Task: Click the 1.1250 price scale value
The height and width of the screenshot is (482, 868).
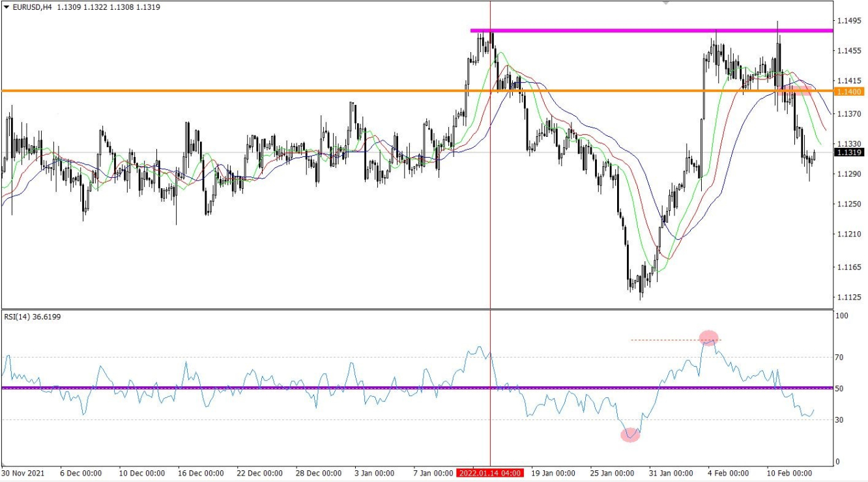Action: coord(850,204)
